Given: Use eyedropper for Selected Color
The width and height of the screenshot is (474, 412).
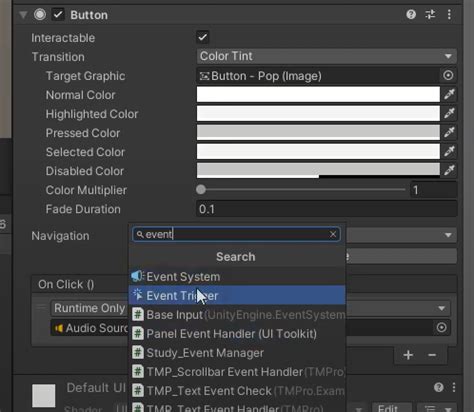Looking at the screenshot, I should click(449, 152).
